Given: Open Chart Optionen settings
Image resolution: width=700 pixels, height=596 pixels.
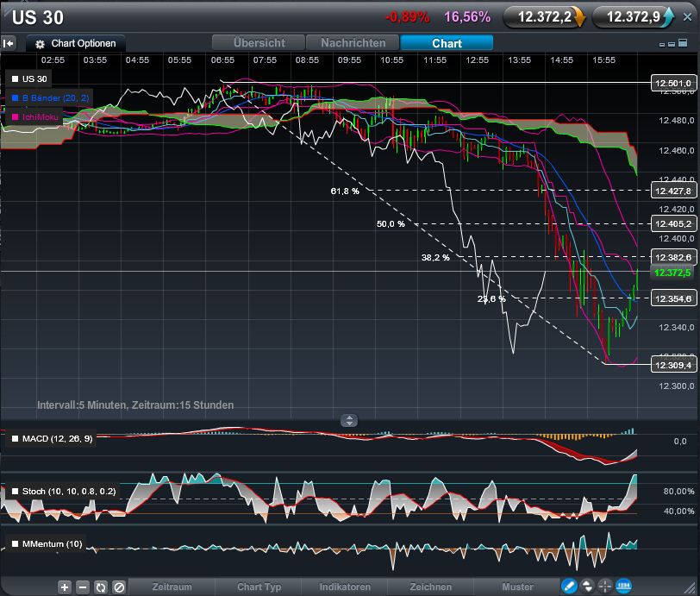Looking at the screenshot, I should (76, 44).
